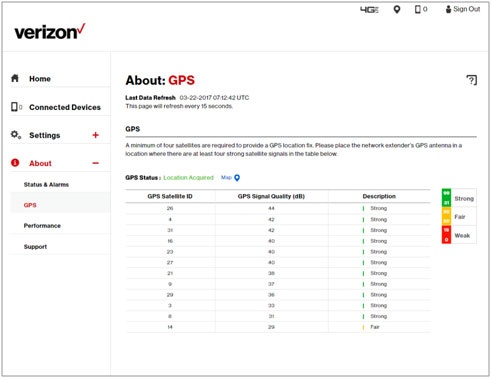
Task: Click the GPS Signal Quality (dB) column header
Action: pos(271,196)
